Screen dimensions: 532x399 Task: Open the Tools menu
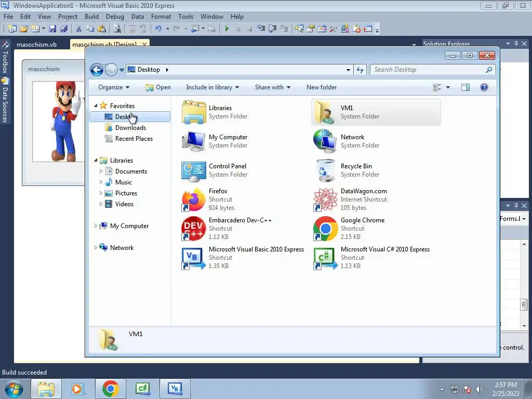tap(185, 17)
